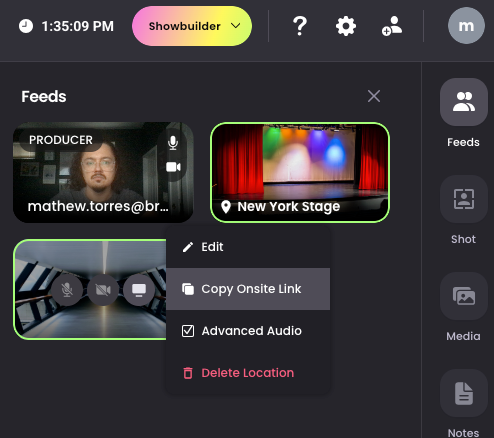Select Copy Onsite Link menu item

pyautogui.click(x=248, y=289)
